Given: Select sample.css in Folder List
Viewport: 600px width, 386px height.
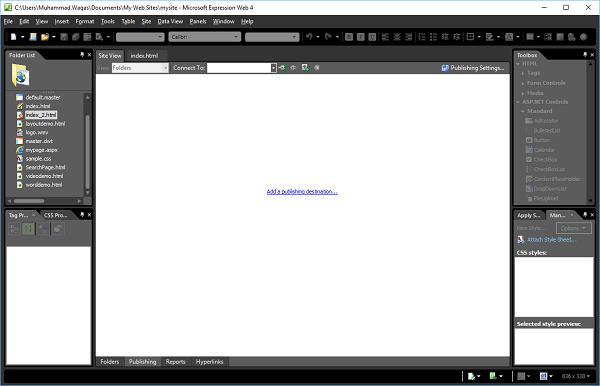Looking at the screenshot, I should (34, 159).
